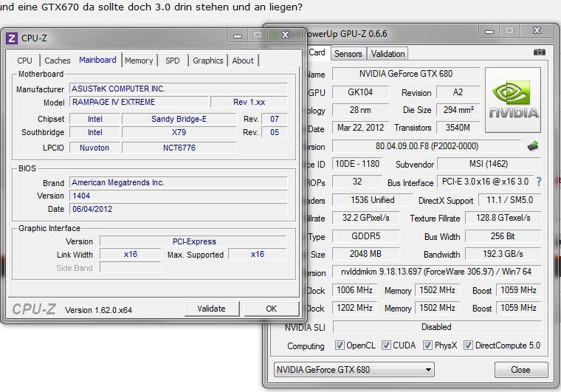Screen dimensions: 561x392
Task: Select the Mainboard tab in CPU-Z
Action: pos(97,60)
